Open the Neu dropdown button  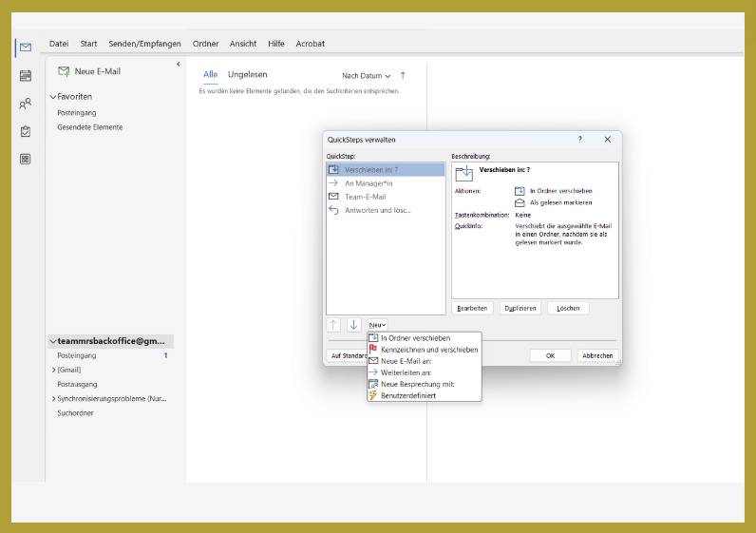(x=377, y=325)
